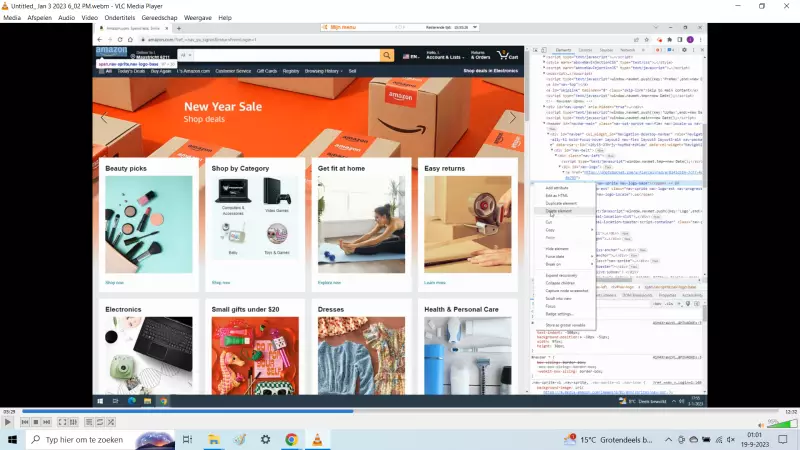This screenshot has width=800, height=450.
Task: Expand the Force state submenu
Action: coord(564,256)
